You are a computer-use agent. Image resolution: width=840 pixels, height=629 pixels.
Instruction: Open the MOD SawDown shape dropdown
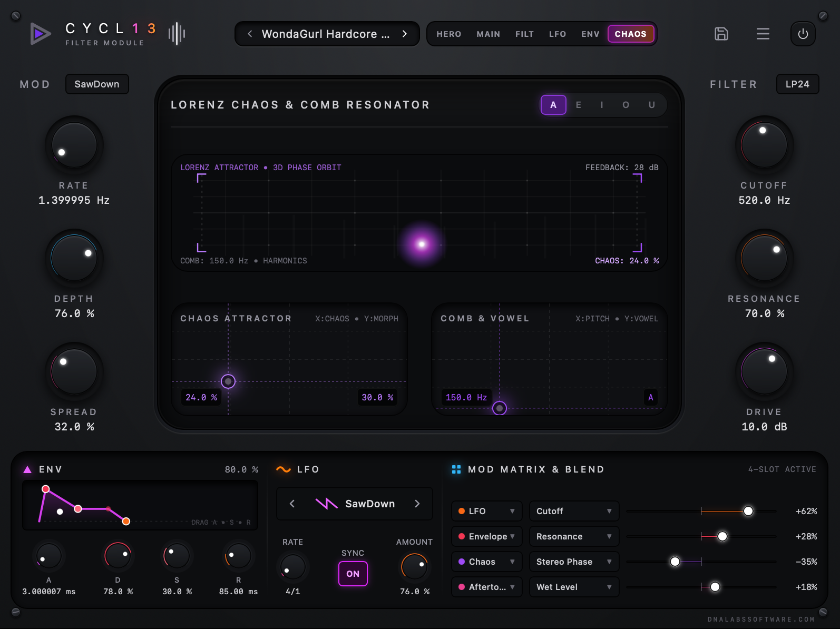[x=97, y=84]
